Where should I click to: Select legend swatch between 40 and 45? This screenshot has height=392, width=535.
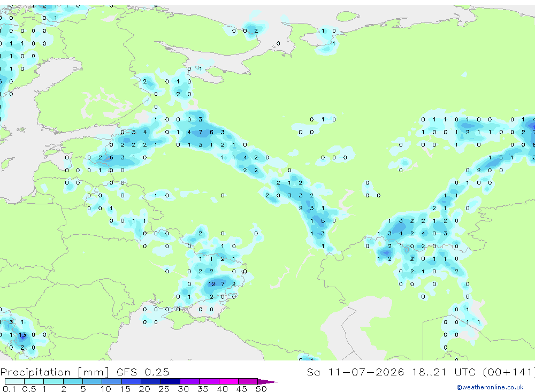[x=228, y=381]
